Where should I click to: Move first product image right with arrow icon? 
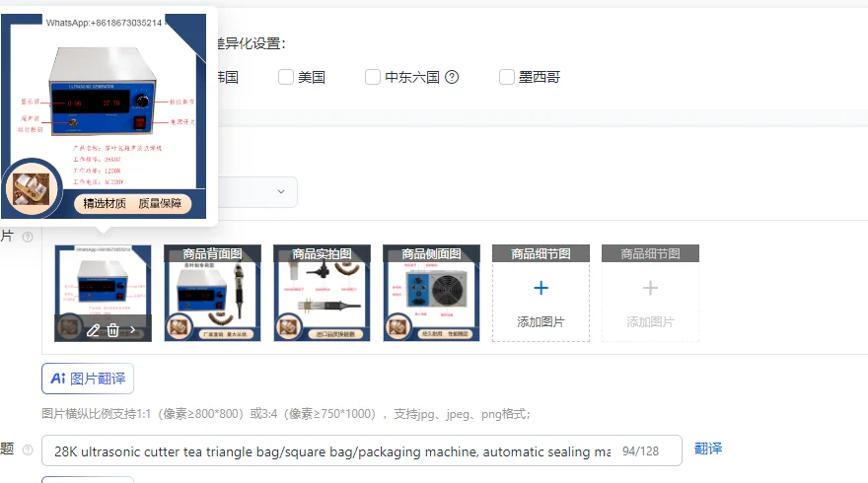click(133, 330)
